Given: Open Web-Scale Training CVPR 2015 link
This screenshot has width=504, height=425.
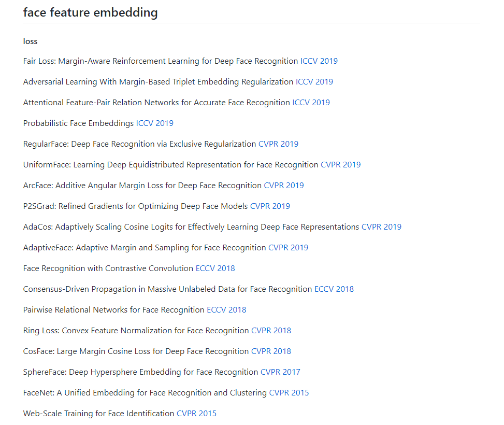Looking at the screenshot, I should (x=197, y=414).
